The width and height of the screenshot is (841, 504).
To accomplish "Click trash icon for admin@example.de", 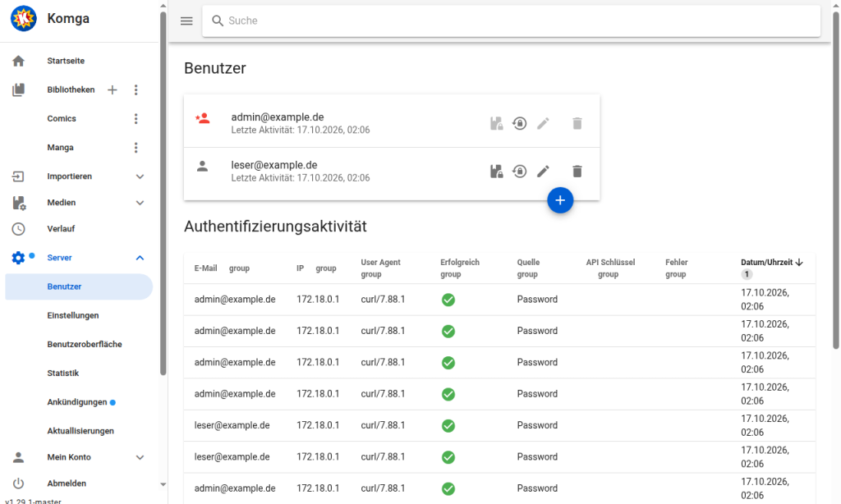I will 577,124.
